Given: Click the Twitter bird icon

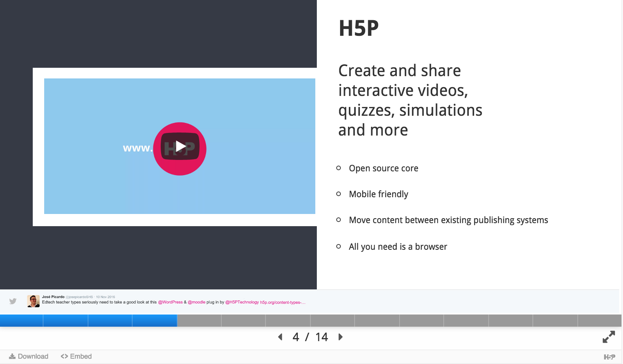Looking at the screenshot, I should 13,301.
